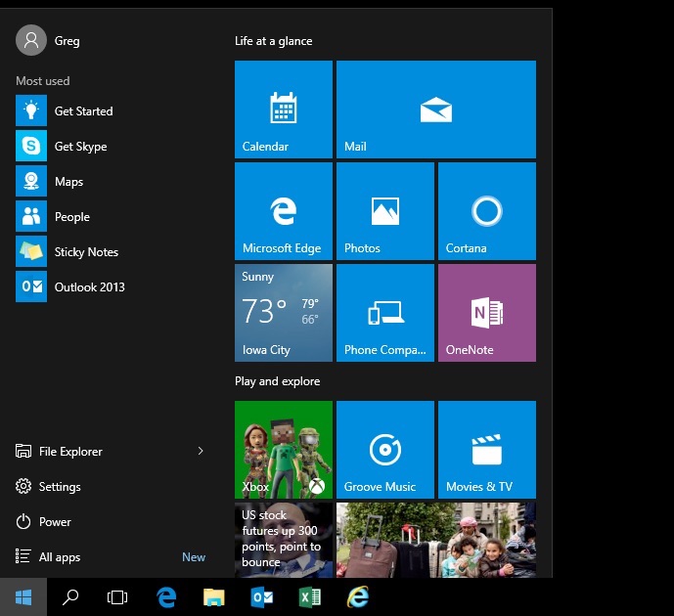Open the Photos tile
The width and height of the screenshot is (674, 616).
point(384,211)
